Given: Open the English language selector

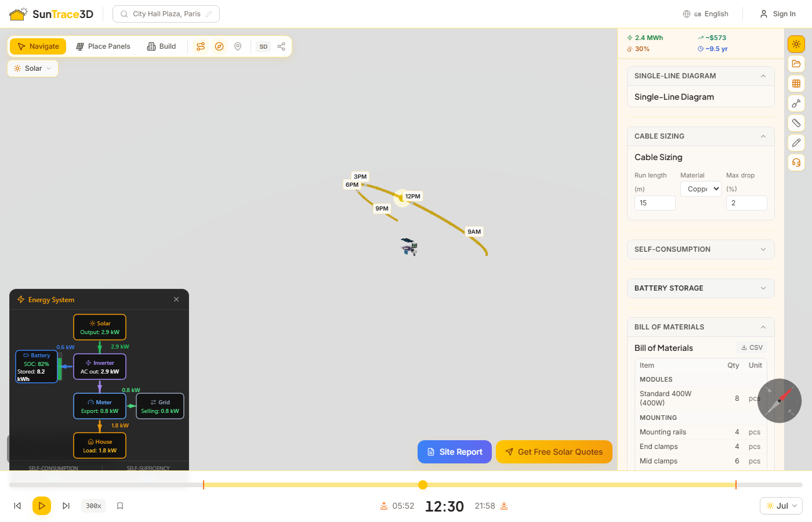Looking at the screenshot, I should [705, 14].
